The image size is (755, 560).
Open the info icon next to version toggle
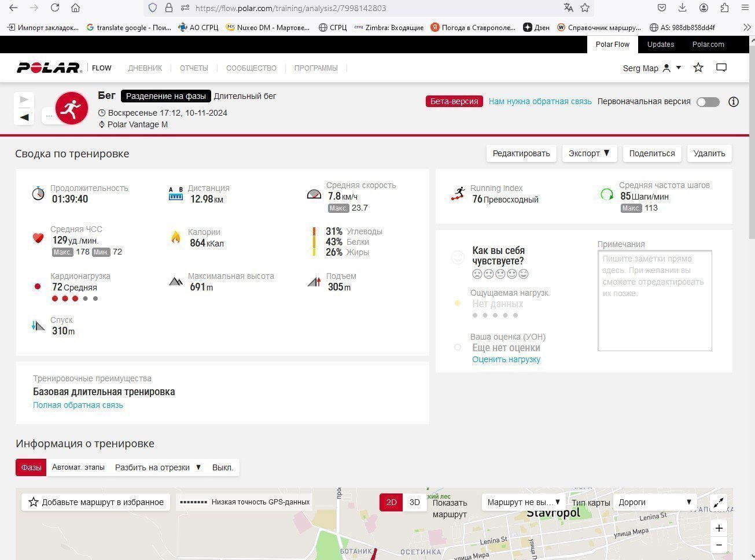pyautogui.click(x=734, y=102)
